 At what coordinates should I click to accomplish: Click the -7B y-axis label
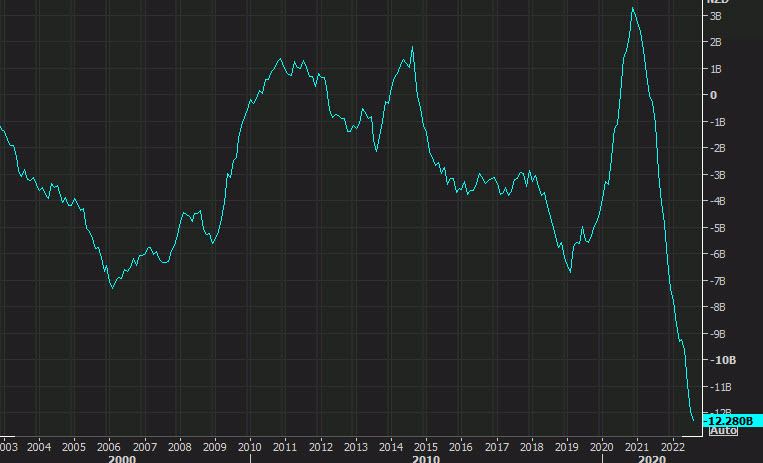point(717,281)
